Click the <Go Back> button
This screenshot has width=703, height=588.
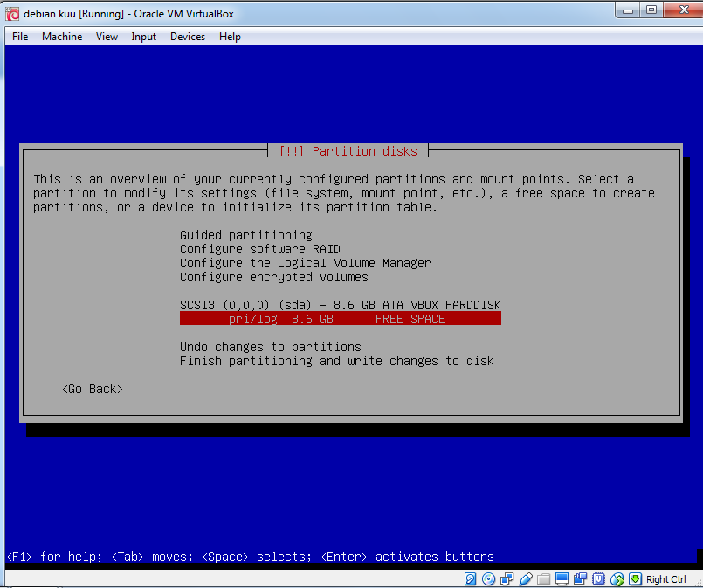point(93,389)
